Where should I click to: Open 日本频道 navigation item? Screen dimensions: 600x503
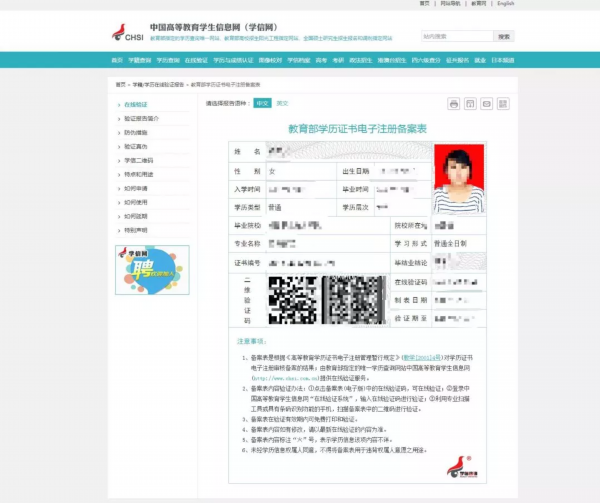point(503,60)
